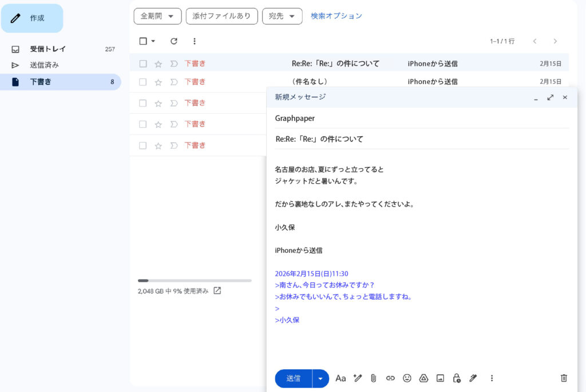This screenshot has height=392, width=586.
Task: Refresh the mail list
Action: (x=174, y=41)
